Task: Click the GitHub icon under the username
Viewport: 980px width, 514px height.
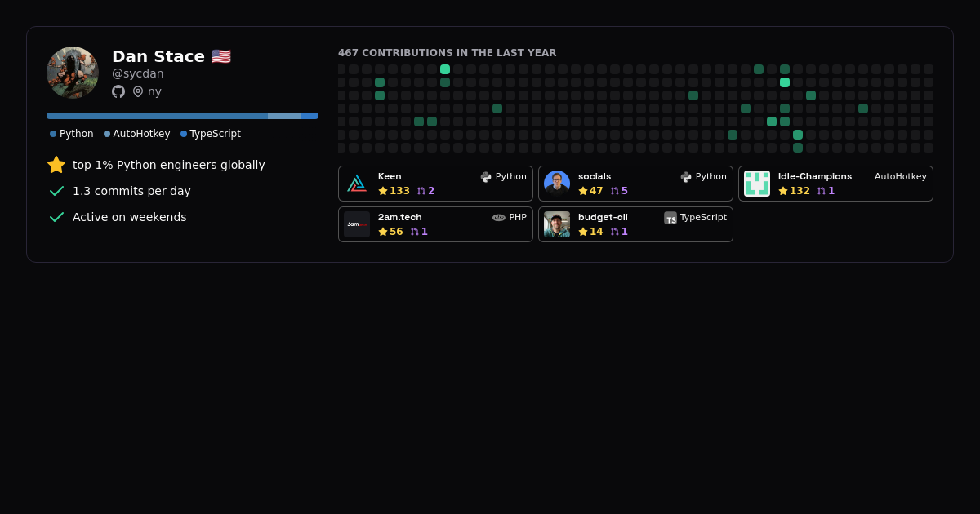Action: [x=118, y=91]
